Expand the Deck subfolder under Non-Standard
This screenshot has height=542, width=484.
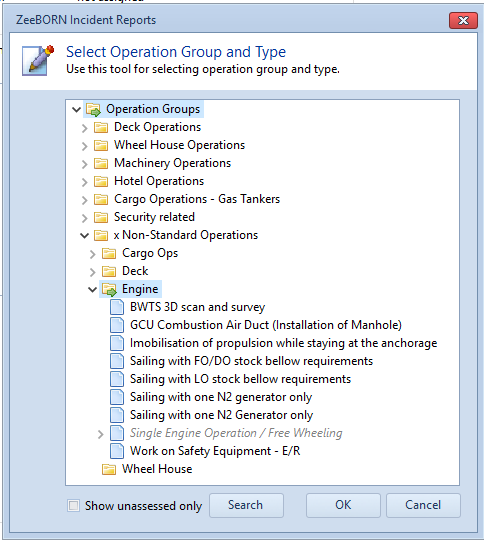tap(92, 272)
